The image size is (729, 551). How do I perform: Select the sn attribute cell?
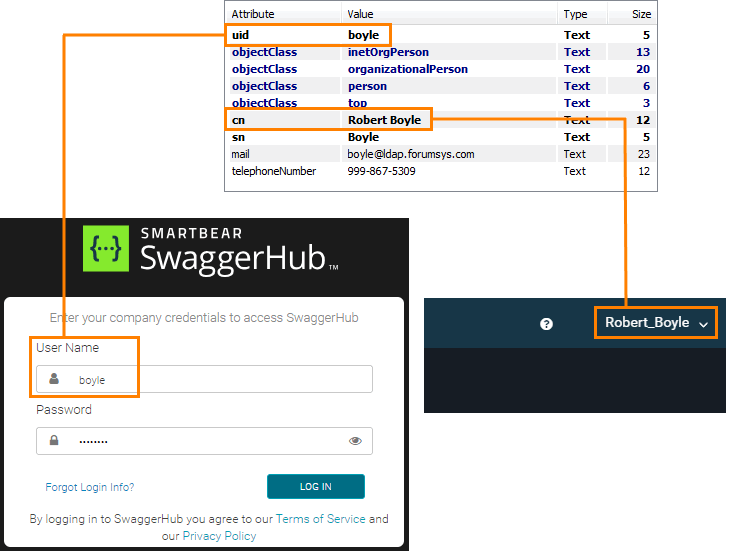pos(238,137)
